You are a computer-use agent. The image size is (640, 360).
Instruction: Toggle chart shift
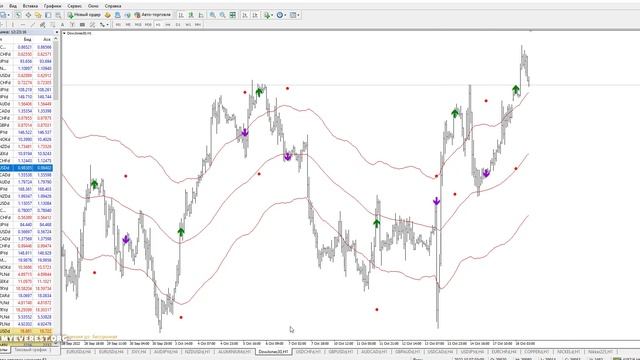point(255,15)
